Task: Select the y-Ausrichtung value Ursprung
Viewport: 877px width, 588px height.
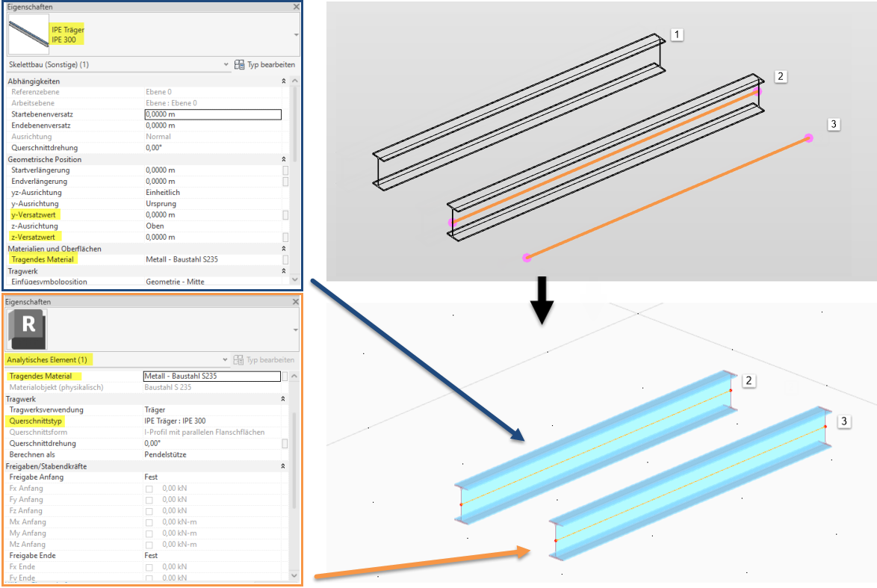Action: click(161, 204)
